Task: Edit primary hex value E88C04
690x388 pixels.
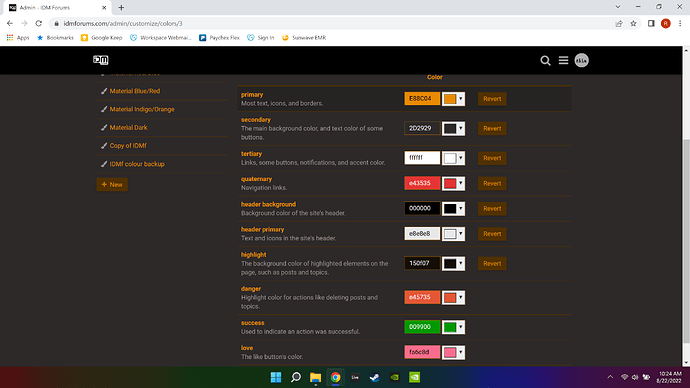Action: point(422,99)
